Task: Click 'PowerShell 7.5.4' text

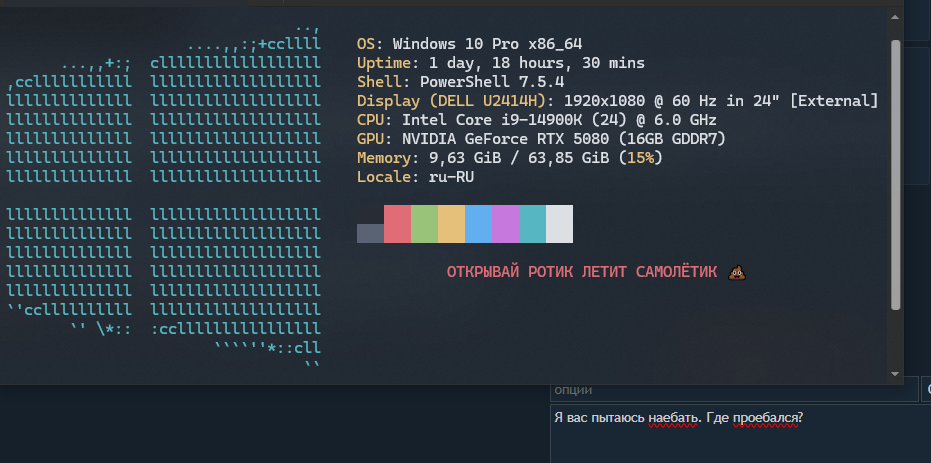Action: click(x=492, y=82)
